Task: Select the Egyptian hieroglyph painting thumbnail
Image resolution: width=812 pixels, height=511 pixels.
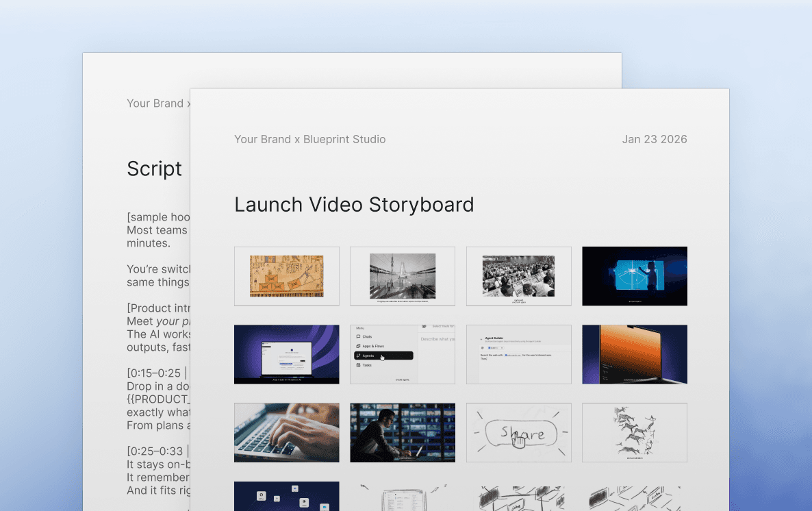Action: pos(286,276)
